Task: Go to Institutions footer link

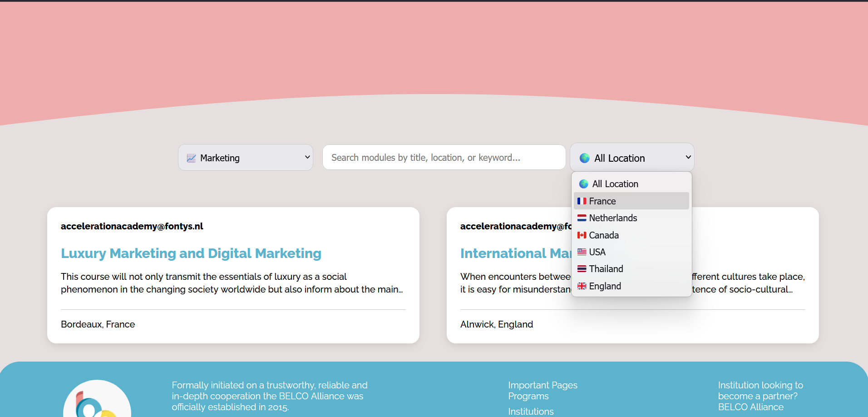Action: coord(531,412)
